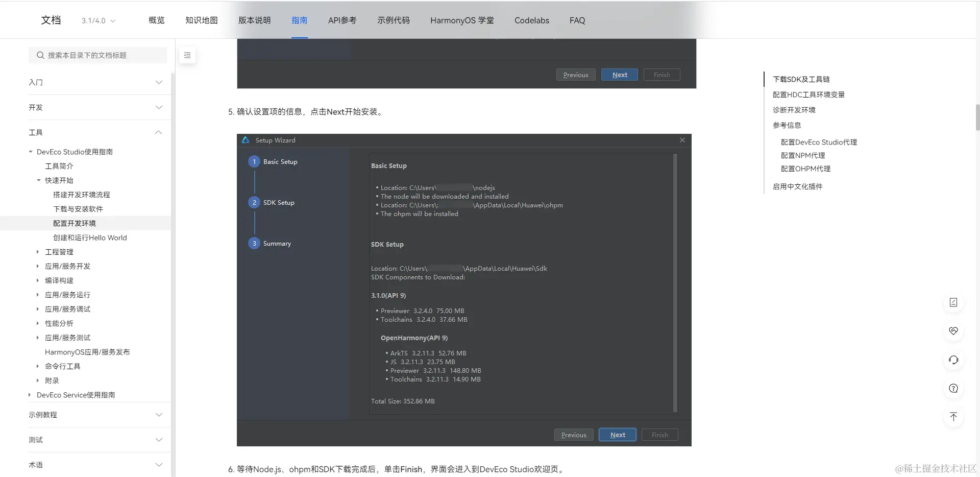The width and height of the screenshot is (980, 477).
Task: Close the Setup Wizard with X icon
Action: pos(682,140)
